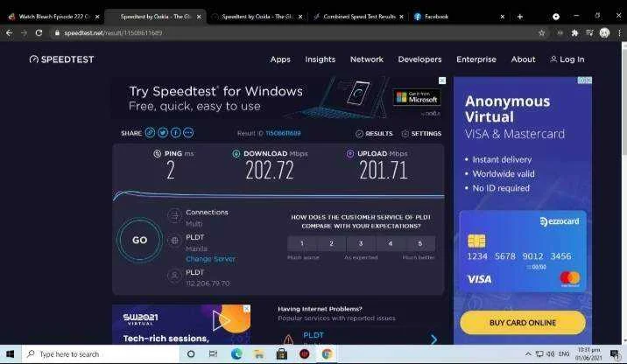Switch to the Facebook browser tab

coord(456,17)
